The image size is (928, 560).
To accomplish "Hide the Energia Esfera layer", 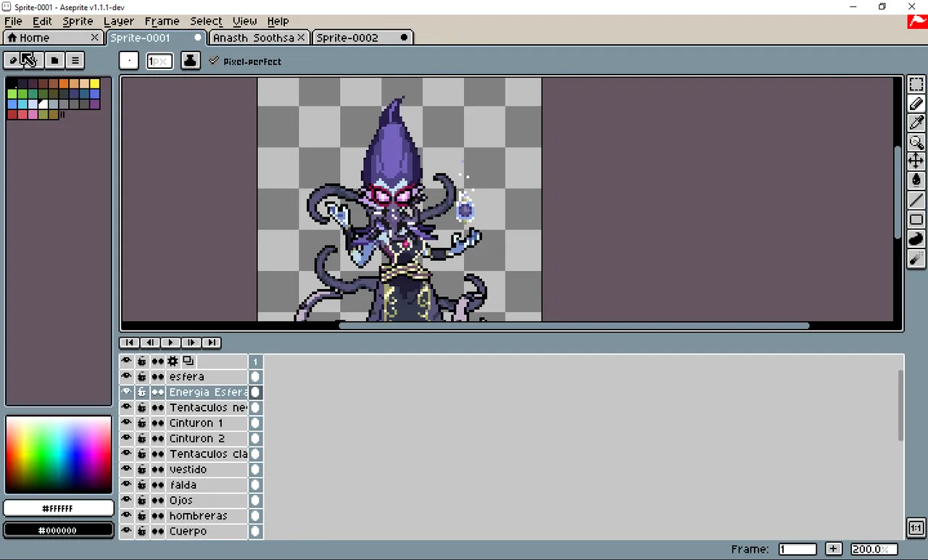I will pos(126,392).
